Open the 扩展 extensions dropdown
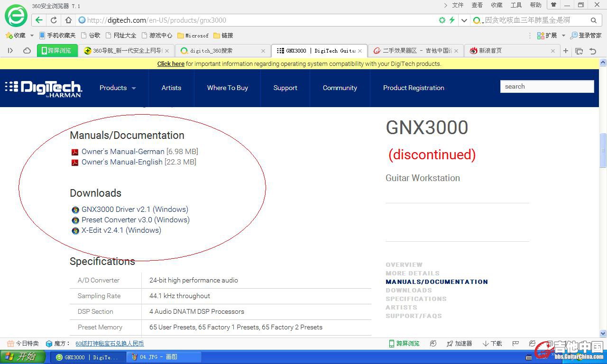The width and height of the screenshot is (607, 364). 563,36
